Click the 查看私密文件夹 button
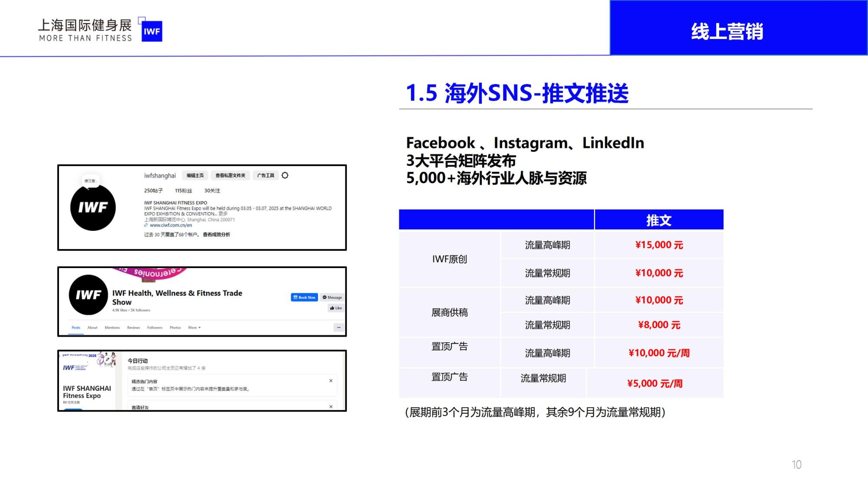The image size is (868, 488). pyautogui.click(x=230, y=175)
